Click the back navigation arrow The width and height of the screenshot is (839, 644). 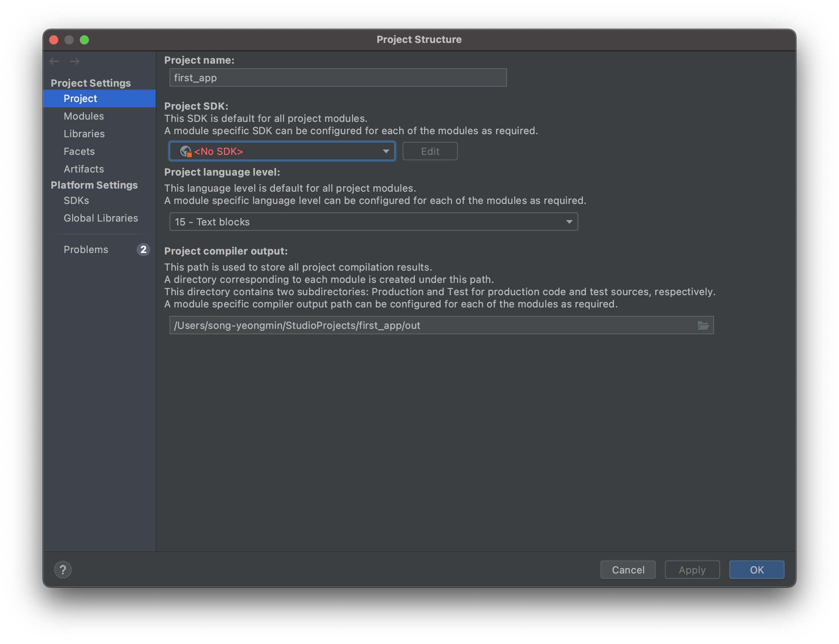[54, 61]
